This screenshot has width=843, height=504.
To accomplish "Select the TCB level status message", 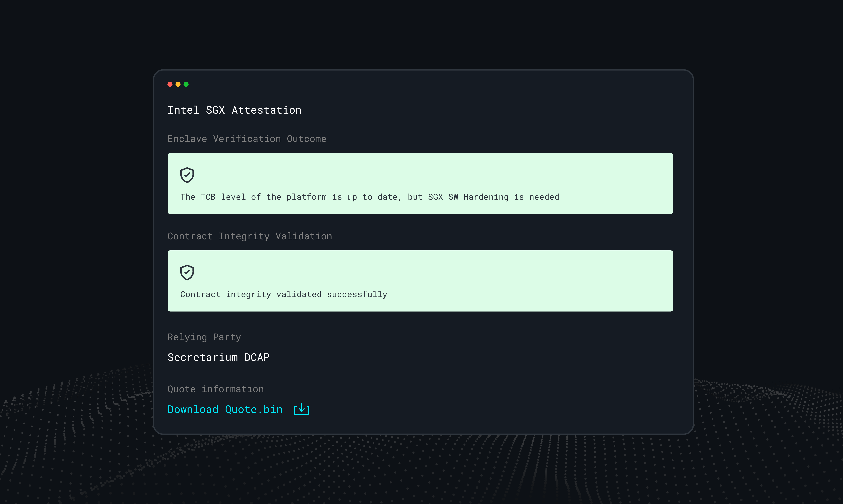I will pos(370,197).
